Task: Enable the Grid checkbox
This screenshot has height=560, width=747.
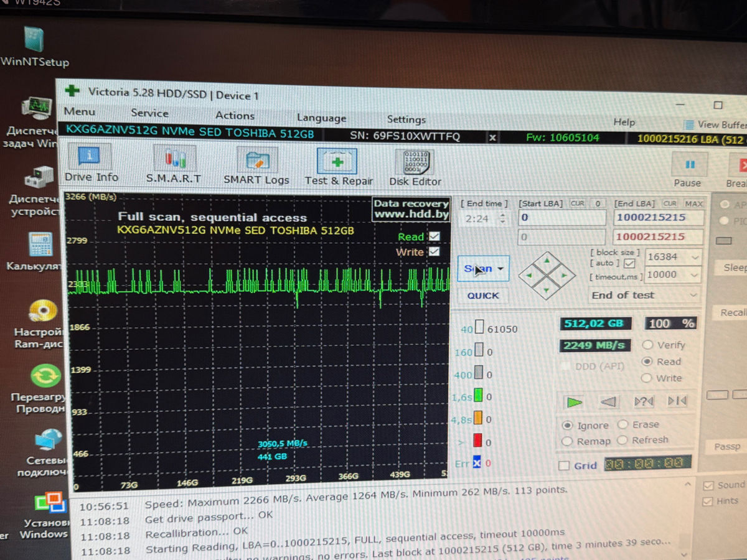Action: pyautogui.click(x=564, y=465)
